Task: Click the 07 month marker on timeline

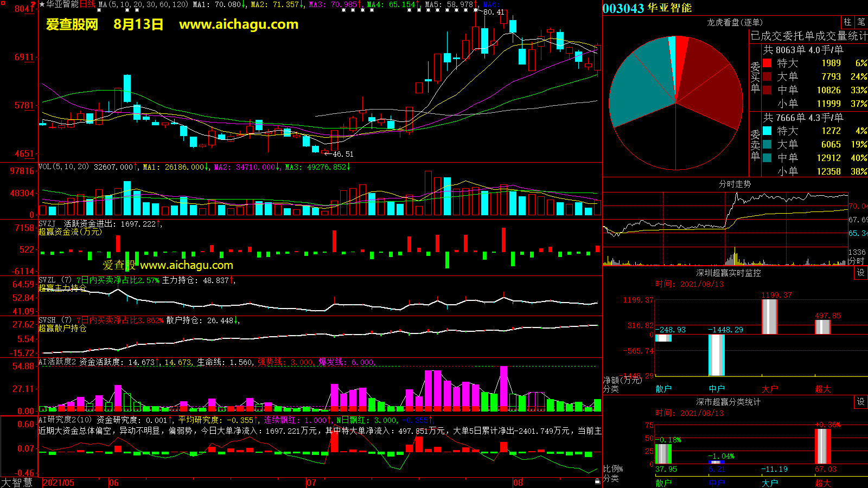Action: coord(311,483)
